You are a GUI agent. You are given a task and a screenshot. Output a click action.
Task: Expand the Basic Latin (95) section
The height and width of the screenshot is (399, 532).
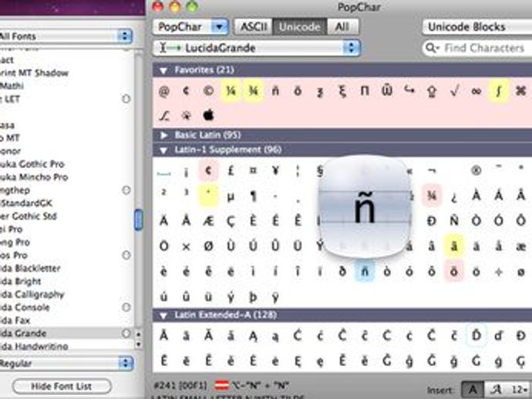(x=163, y=136)
